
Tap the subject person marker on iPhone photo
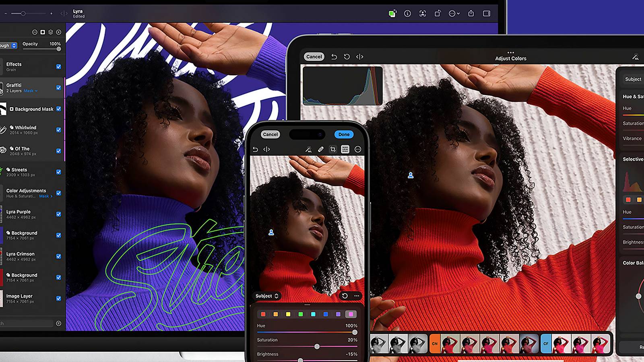tap(271, 232)
